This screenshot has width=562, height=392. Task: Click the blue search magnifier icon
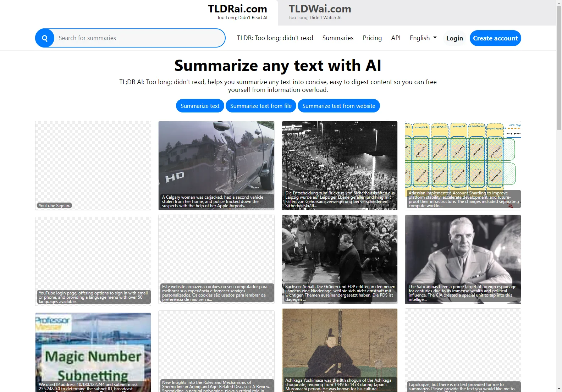coord(45,38)
